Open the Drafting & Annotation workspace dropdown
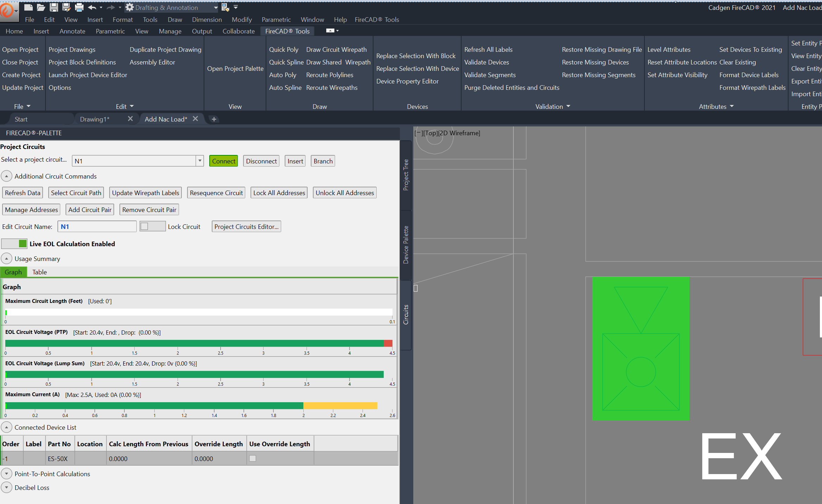 tap(216, 7)
